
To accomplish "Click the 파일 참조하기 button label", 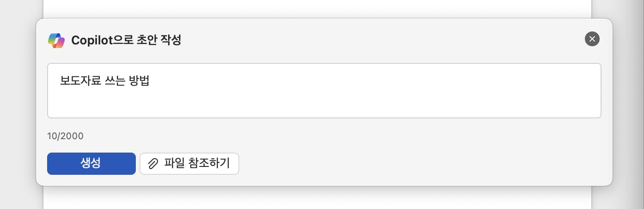I will (x=197, y=164).
